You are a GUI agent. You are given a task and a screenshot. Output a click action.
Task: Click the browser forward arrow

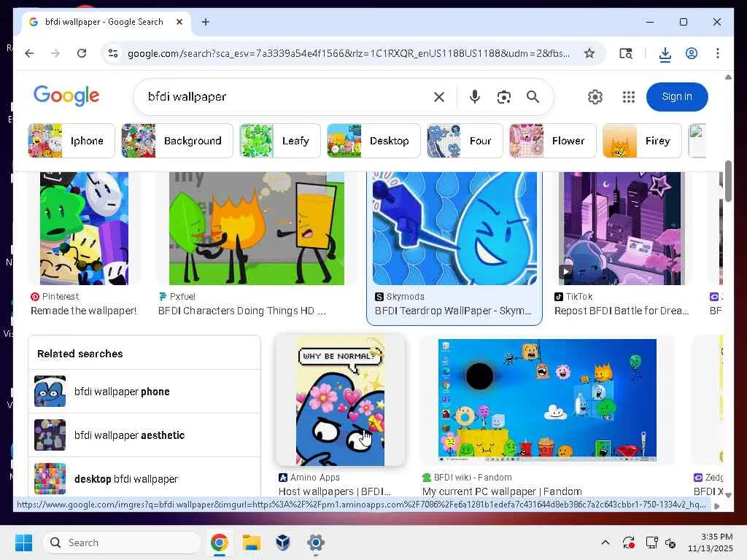55,53
